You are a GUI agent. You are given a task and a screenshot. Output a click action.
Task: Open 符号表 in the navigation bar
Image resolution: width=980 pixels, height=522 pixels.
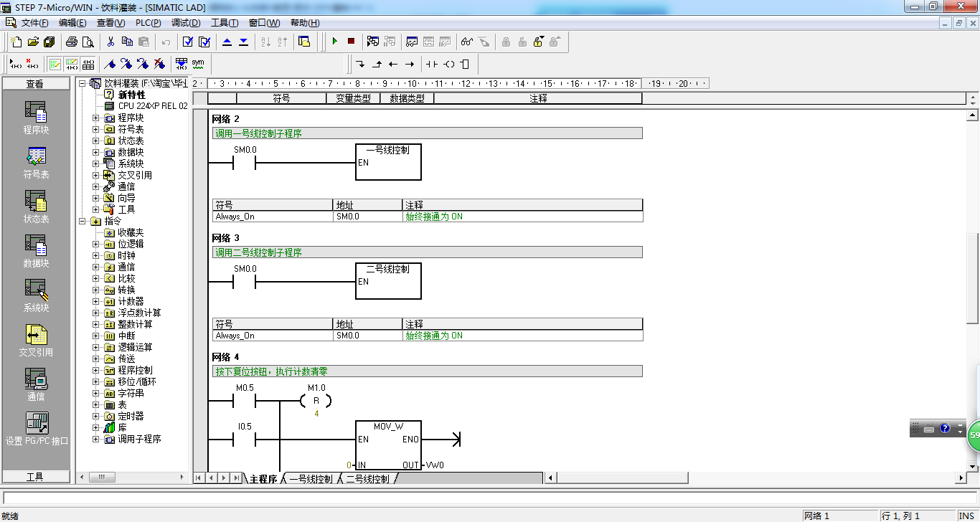pyautogui.click(x=36, y=162)
